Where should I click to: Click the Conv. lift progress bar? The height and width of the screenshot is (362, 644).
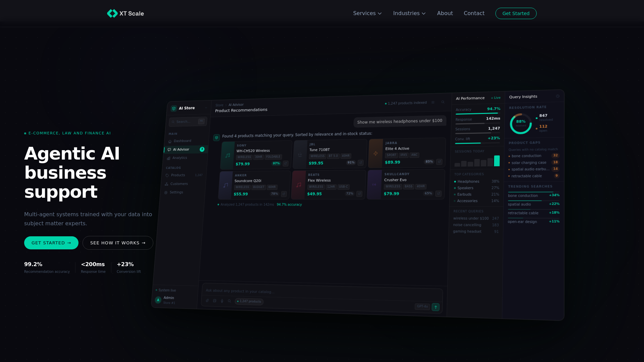pyautogui.click(x=477, y=143)
